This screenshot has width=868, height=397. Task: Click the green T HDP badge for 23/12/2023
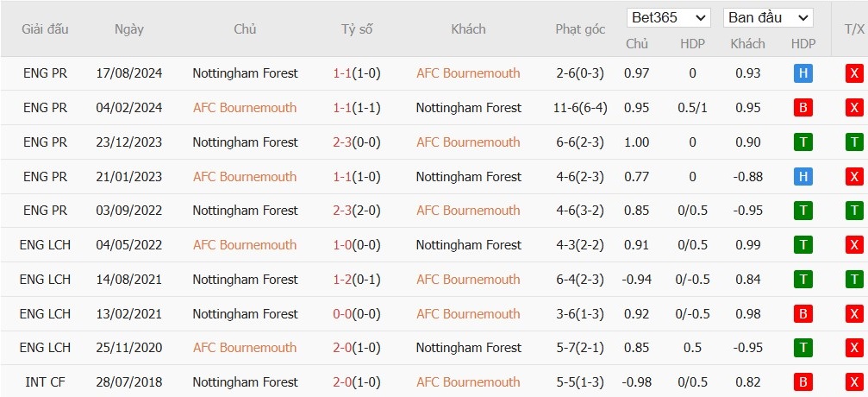[x=803, y=142]
